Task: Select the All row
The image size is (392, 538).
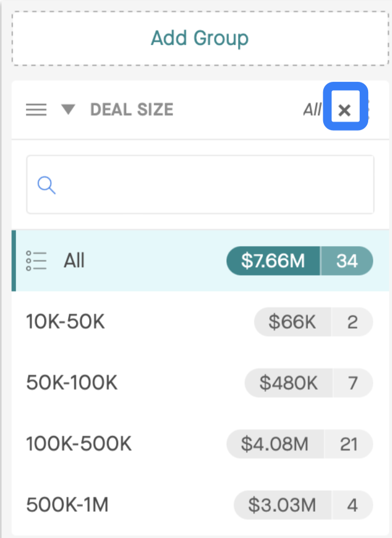Action: (x=200, y=261)
